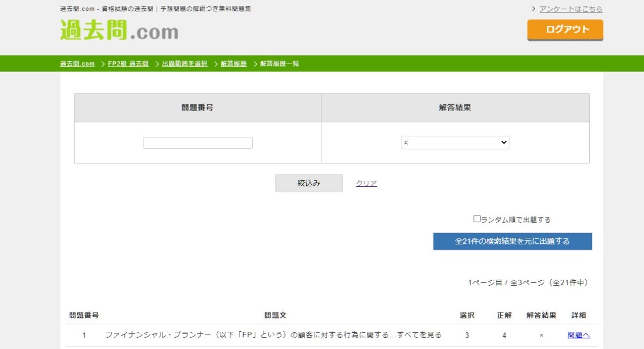Select the first row of the history table
Image resolution: width=644 pixels, height=349 pixels.
[x=268, y=334]
